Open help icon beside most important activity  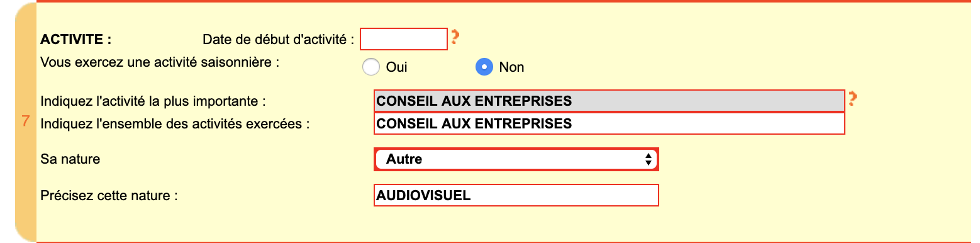click(x=852, y=99)
